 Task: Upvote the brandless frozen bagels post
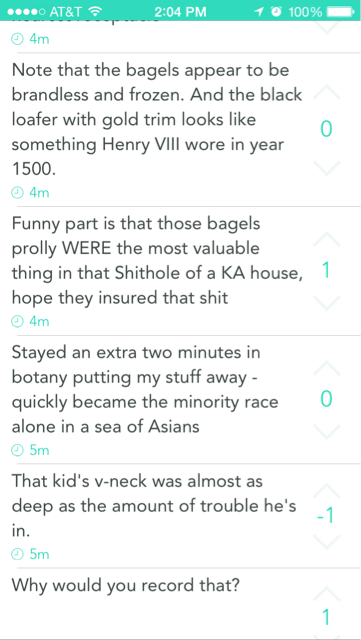(326, 93)
